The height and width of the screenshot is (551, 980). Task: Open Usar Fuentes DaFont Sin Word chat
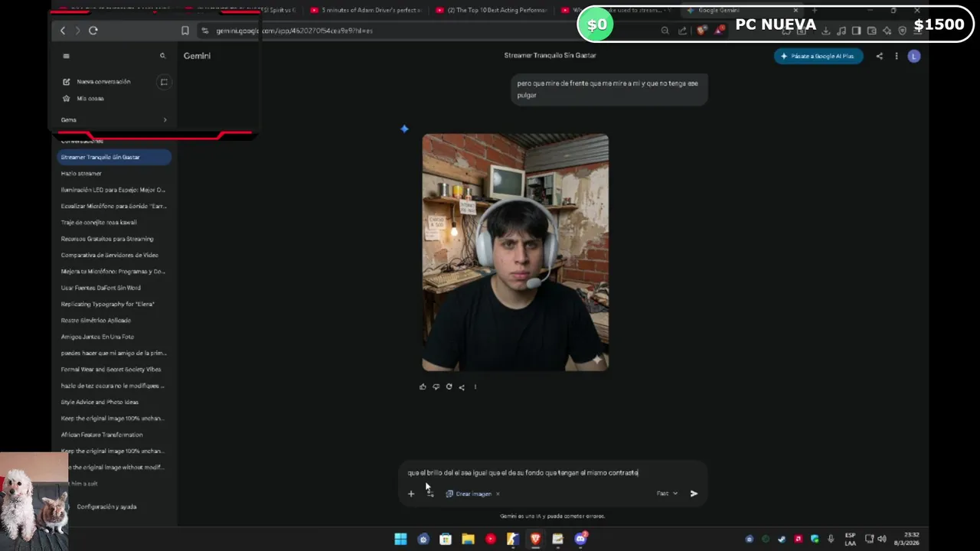(115, 288)
